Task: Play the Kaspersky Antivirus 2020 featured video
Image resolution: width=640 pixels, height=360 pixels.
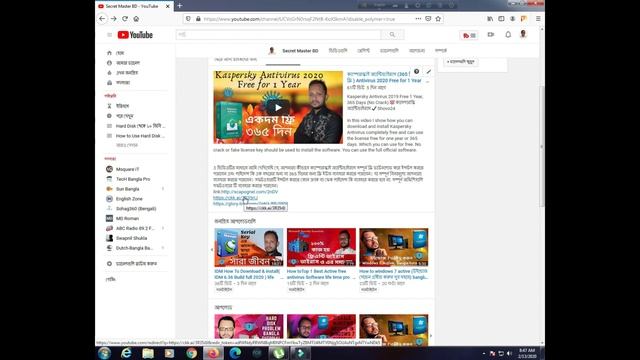Action: click(278, 107)
